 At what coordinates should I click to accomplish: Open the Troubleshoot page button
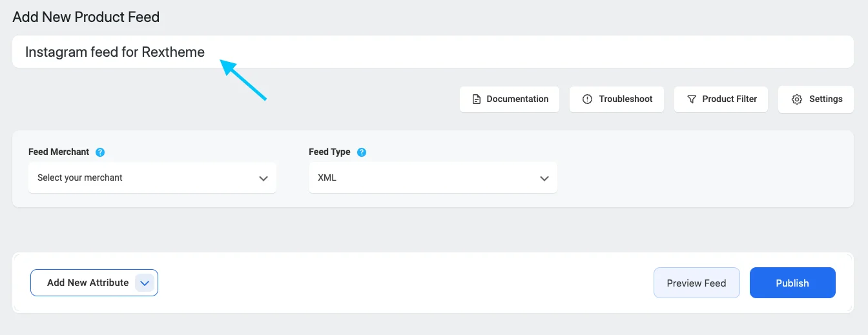click(617, 99)
